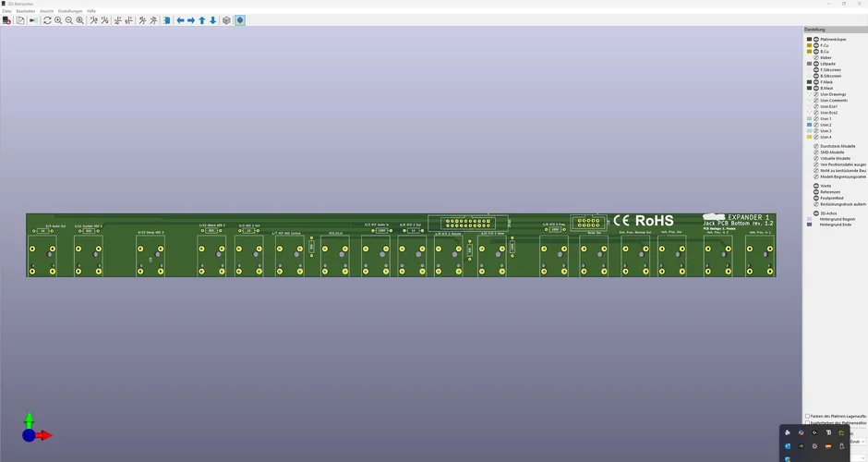The image size is (868, 462).
Task: Click the Darstellung panel header
Action: coord(836,30)
